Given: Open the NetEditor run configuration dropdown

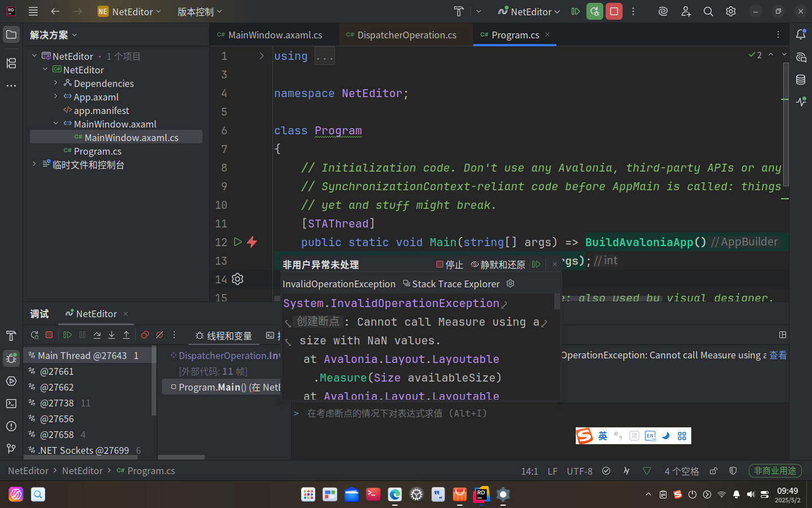Looking at the screenshot, I should pos(529,11).
